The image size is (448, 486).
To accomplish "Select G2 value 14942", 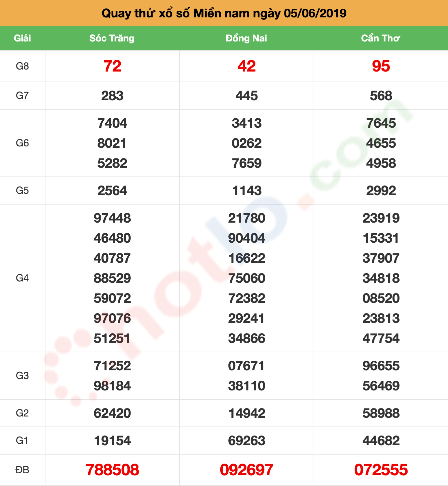I will (247, 413).
